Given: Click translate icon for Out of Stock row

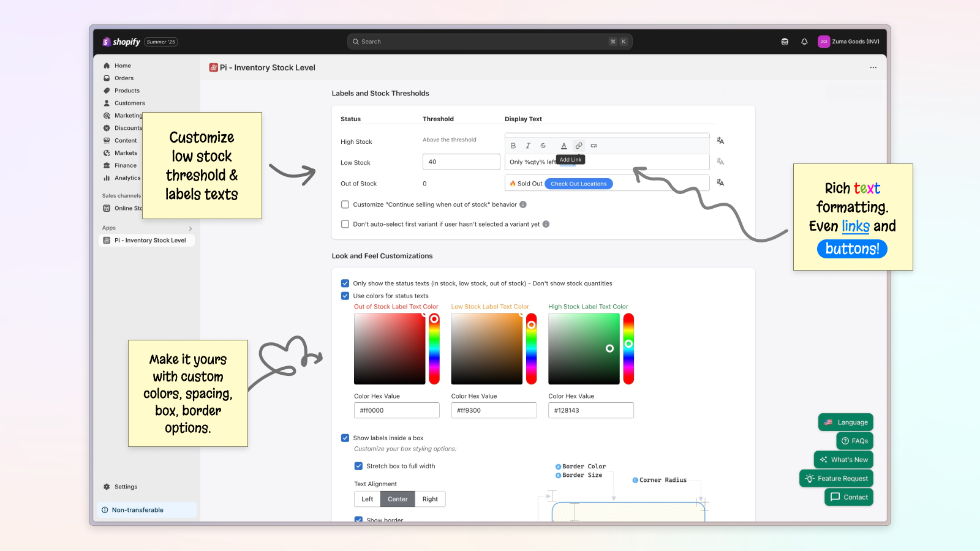Looking at the screenshot, I should (x=720, y=182).
